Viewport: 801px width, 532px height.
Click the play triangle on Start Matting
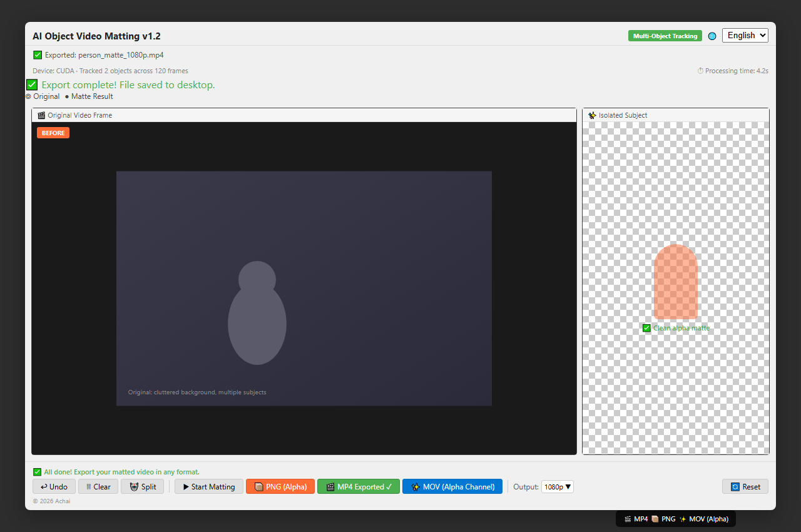click(186, 487)
